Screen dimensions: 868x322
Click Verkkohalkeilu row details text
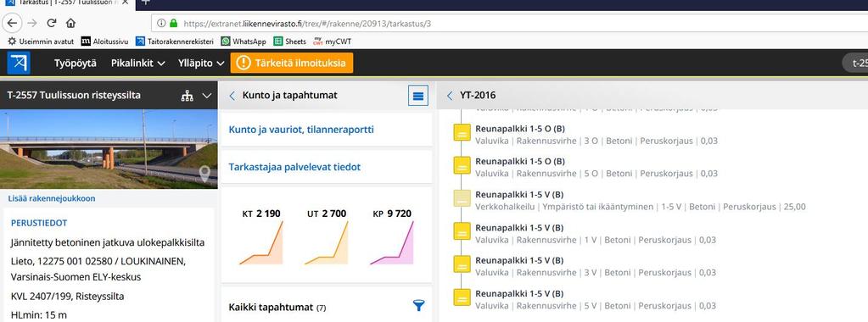641,207
